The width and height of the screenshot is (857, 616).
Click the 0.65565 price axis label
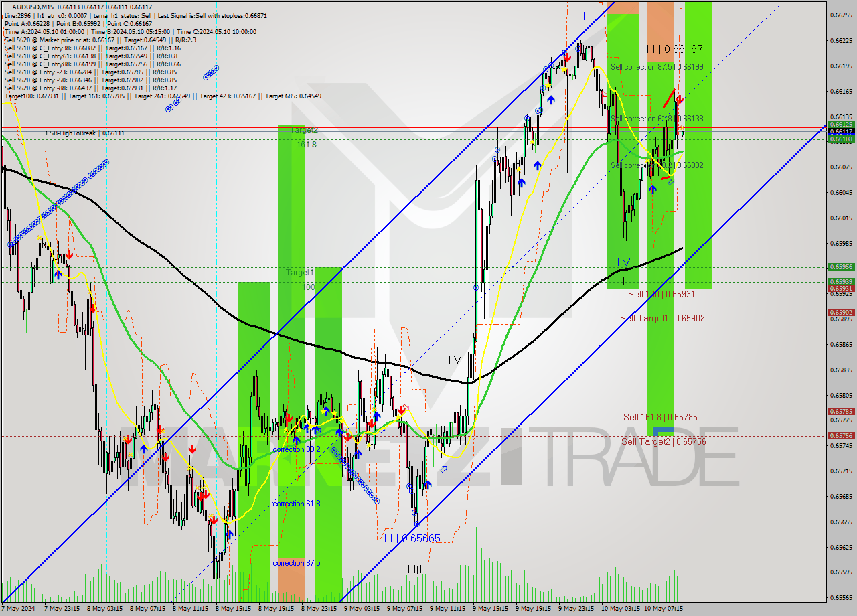tap(841, 598)
